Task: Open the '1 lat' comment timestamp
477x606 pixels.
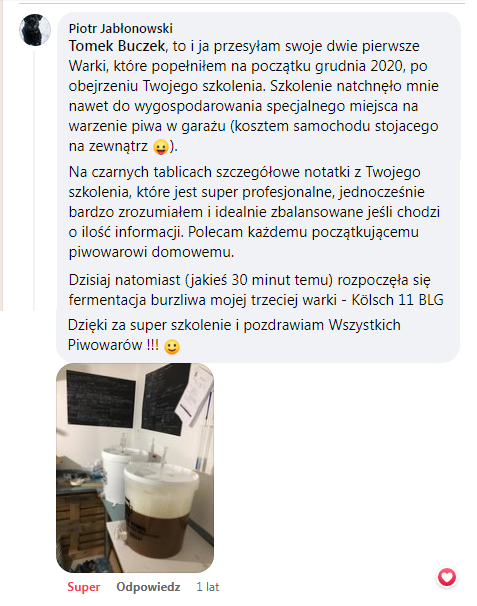Action: [208, 587]
